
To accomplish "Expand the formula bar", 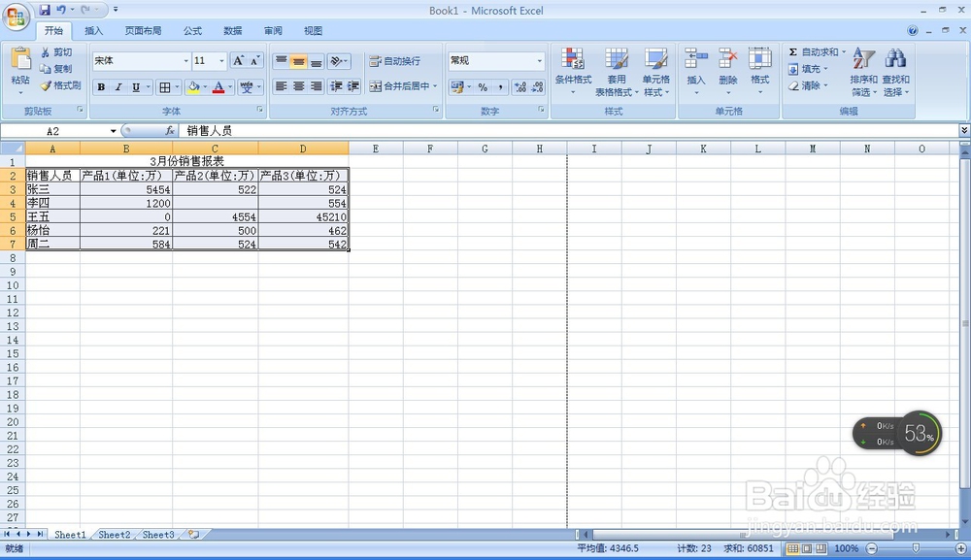I will tap(964, 131).
